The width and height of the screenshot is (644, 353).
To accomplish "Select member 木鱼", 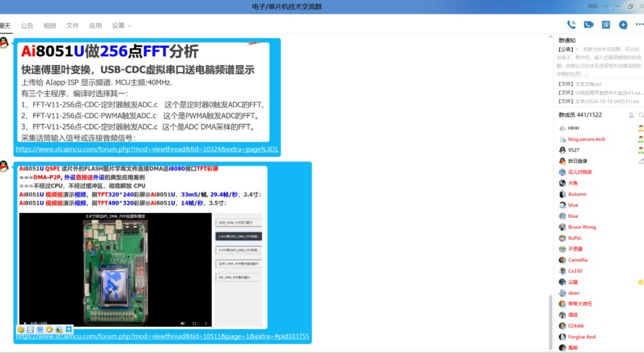I will (x=573, y=183).
